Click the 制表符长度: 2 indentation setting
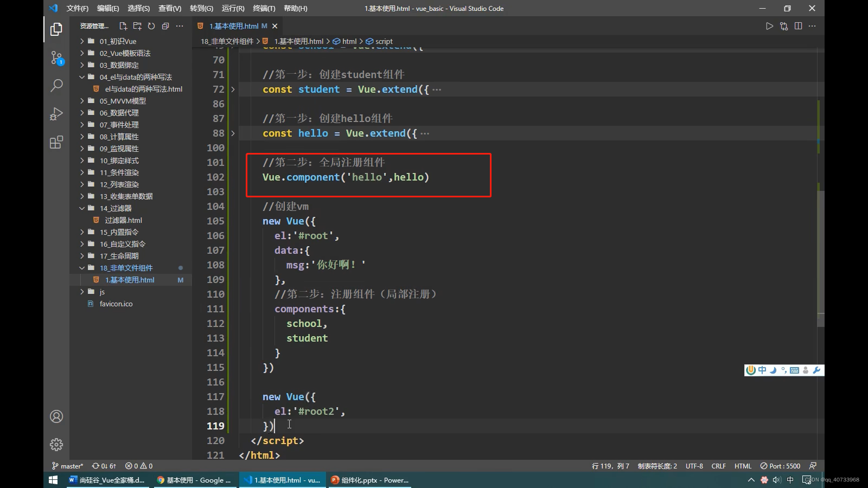Viewport: 868px width, 488px height. pos(657,466)
